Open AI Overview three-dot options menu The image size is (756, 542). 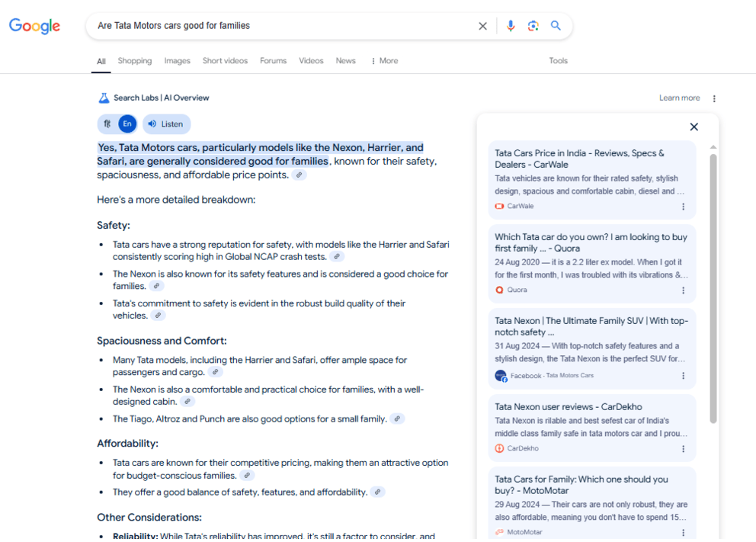[714, 98]
